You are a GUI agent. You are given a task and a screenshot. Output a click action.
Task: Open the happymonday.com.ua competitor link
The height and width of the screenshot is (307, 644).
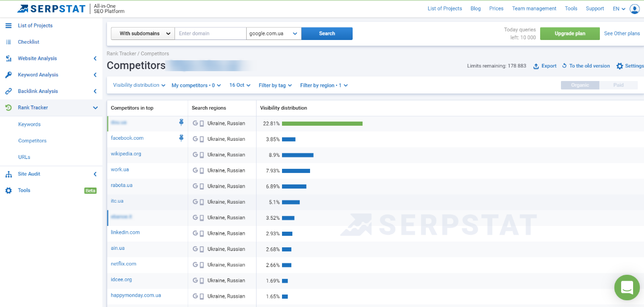click(136, 295)
